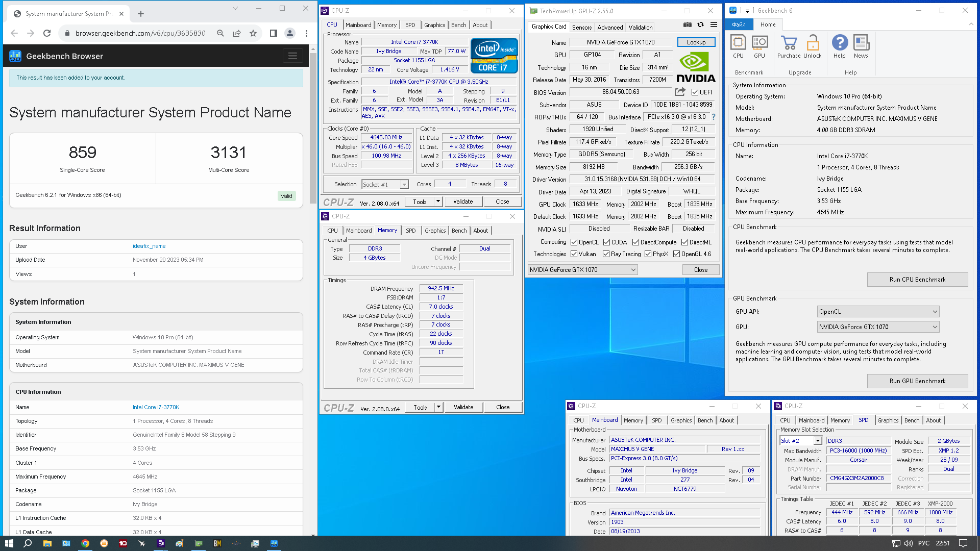Open Graphics tab in CPU-Z SPD window

(x=888, y=420)
